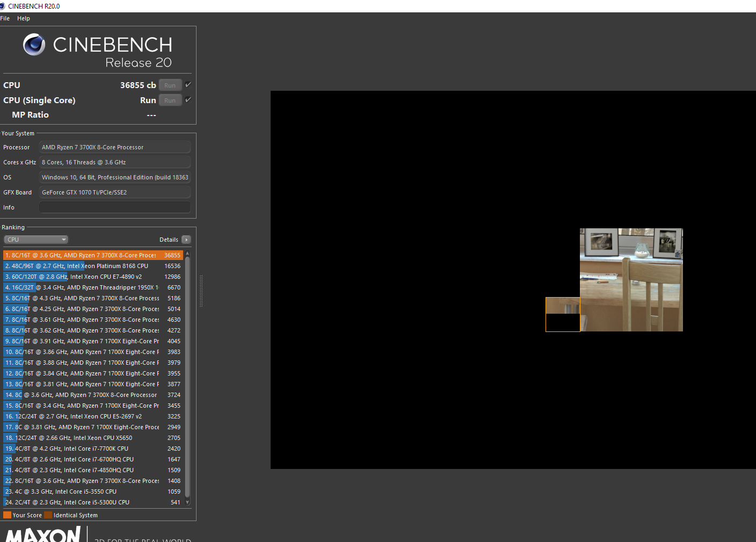Viewport: 756px width, 542px height.
Task: Click the orange Your Score legend swatch
Action: point(7,515)
